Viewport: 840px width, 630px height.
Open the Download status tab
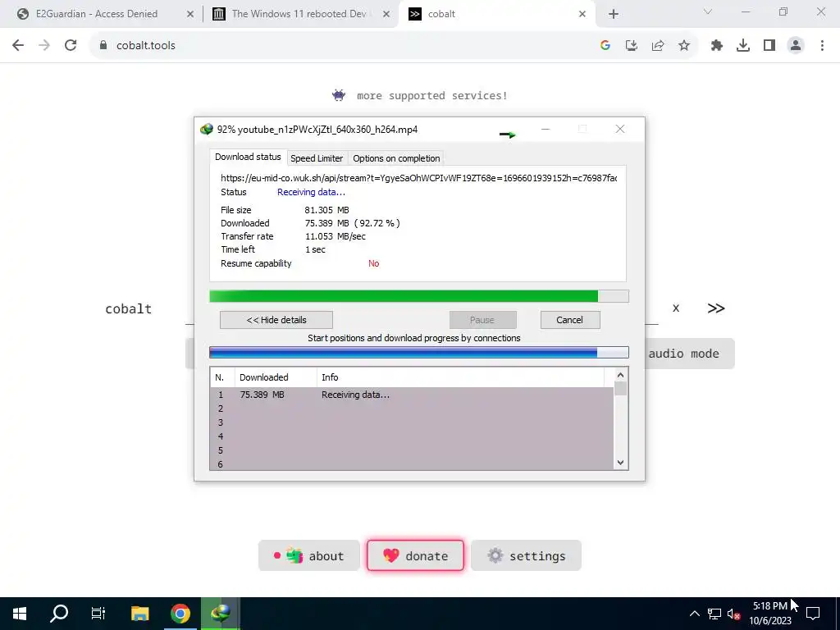pos(248,157)
